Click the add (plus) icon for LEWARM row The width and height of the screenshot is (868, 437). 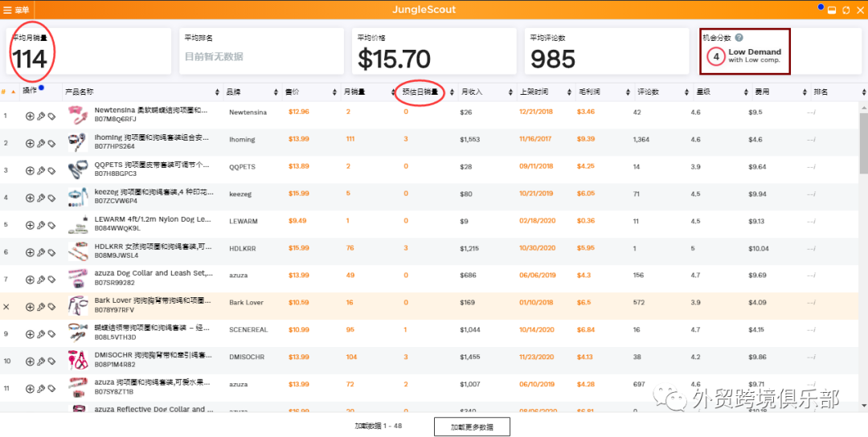tap(30, 225)
